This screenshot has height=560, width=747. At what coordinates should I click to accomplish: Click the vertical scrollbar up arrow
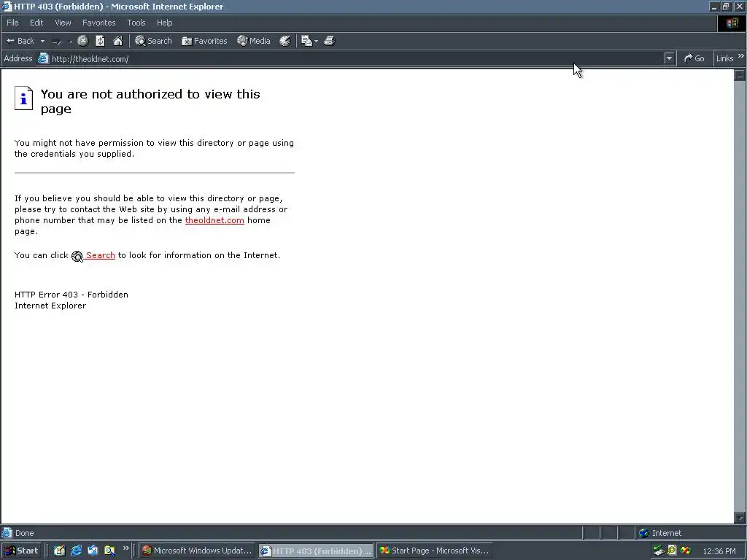point(740,75)
